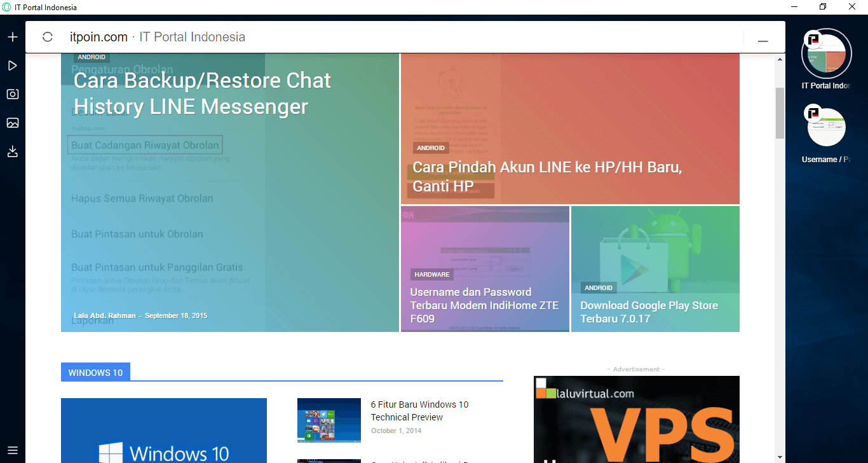Screen dimensions: 868x463
Task: Open the player (play triangle) sidebar icon
Action: [x=12, y=66]
